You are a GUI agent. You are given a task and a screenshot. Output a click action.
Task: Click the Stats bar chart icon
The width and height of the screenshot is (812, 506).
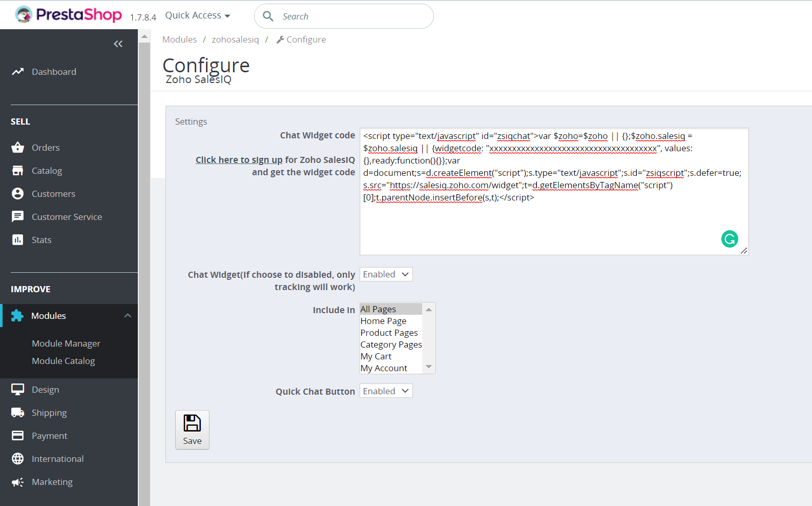point(18,240)
